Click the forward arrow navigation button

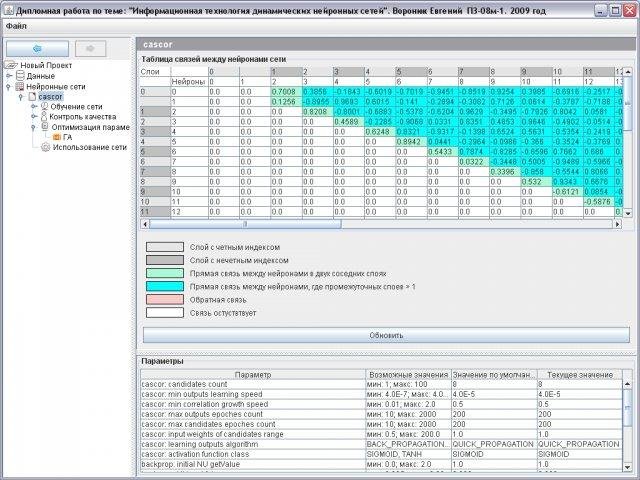coord(90,48)
